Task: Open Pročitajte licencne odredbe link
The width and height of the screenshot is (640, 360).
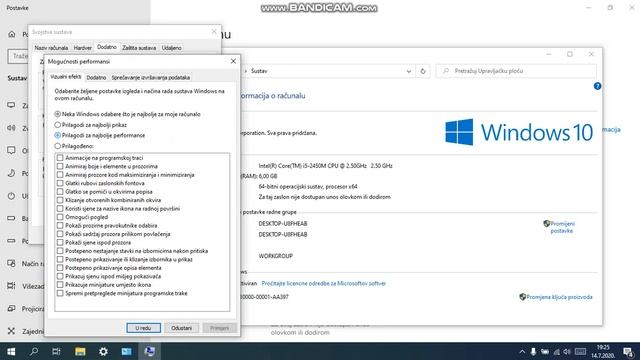Action: [324, 283]
